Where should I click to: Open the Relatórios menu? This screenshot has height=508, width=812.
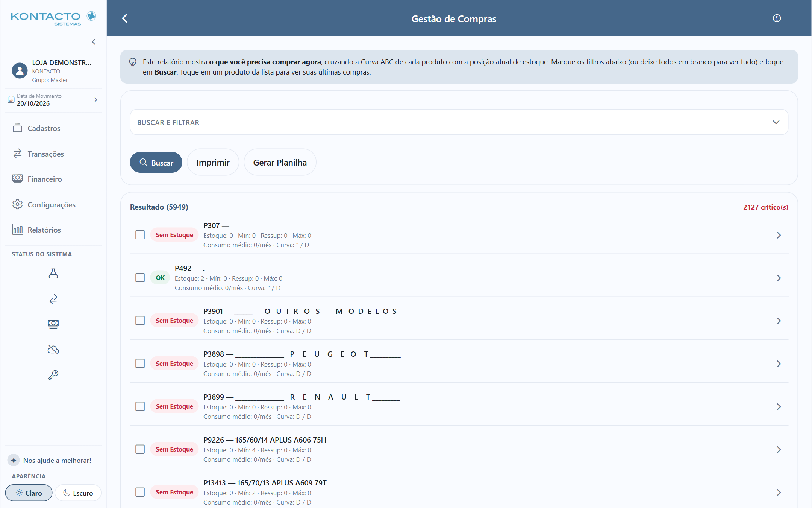(x=53, y=230)
